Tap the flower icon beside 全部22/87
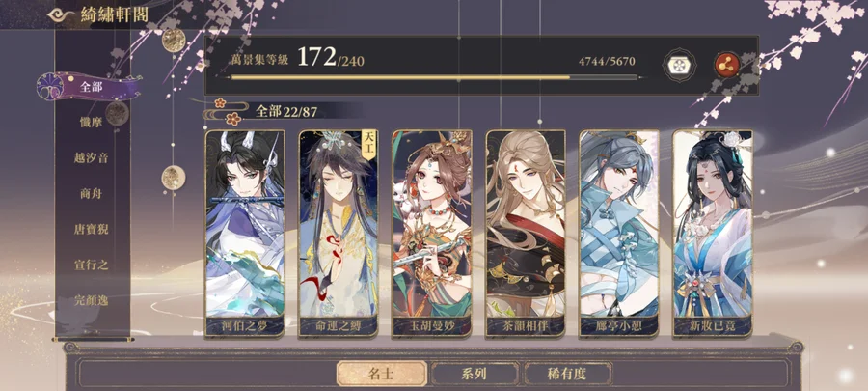The height and width of the screenshot is (391, 868). click(227, 111)
